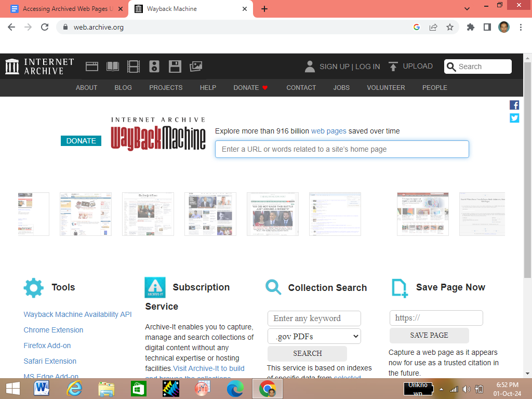This screenshot has width=532, height=399.
Task: Open Chrome Extension link
Action: pyautogui.click(x=54, y=330)
